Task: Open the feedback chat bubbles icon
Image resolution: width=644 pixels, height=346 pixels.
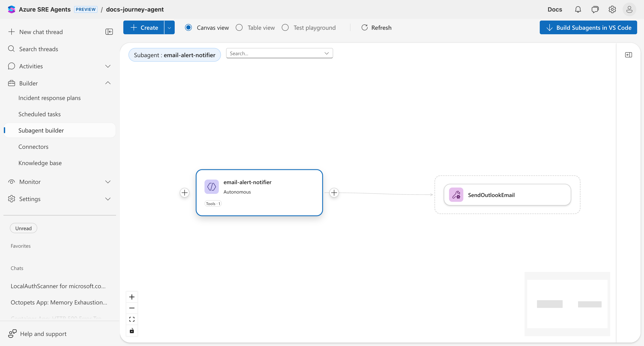Action: click(595, 9)
